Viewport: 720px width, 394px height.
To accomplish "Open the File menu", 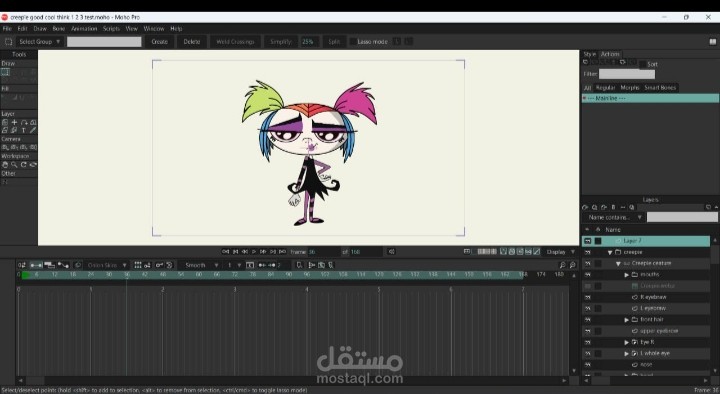I will 7,28.
